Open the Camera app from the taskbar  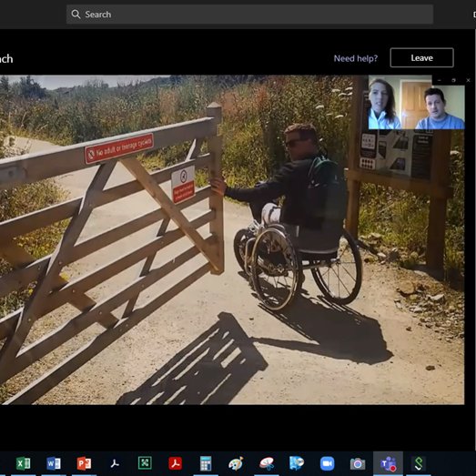pyautogui.click(x=358, y=463)
